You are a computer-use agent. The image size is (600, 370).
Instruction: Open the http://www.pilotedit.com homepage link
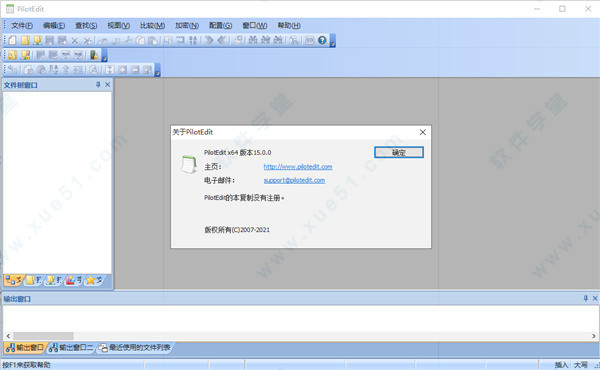click(298, 166)
